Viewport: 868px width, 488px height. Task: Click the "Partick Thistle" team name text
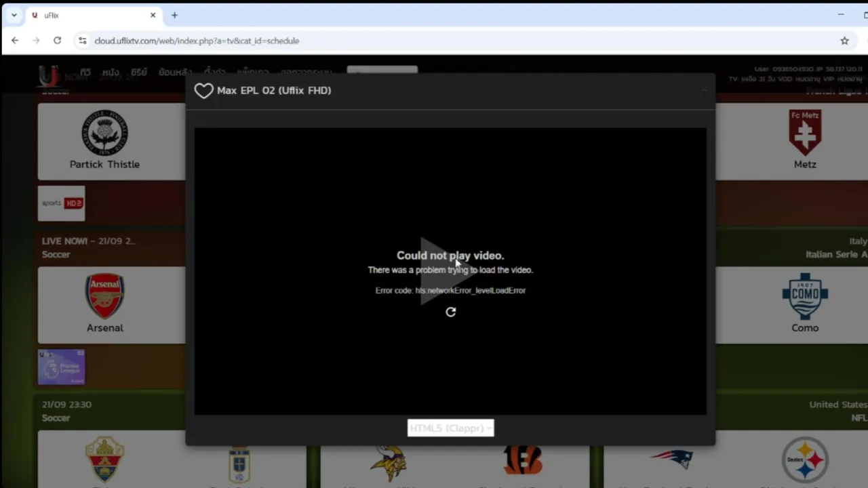click(104, 165)
